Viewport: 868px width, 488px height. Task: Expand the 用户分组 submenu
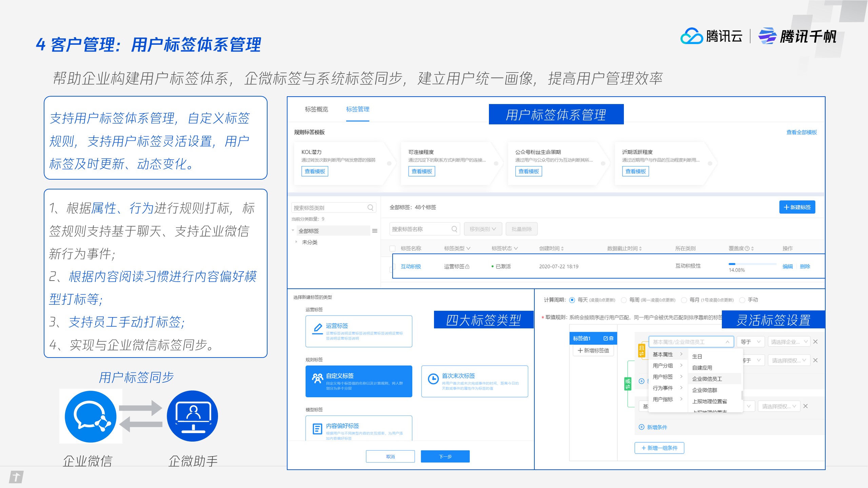pos(667,365)
